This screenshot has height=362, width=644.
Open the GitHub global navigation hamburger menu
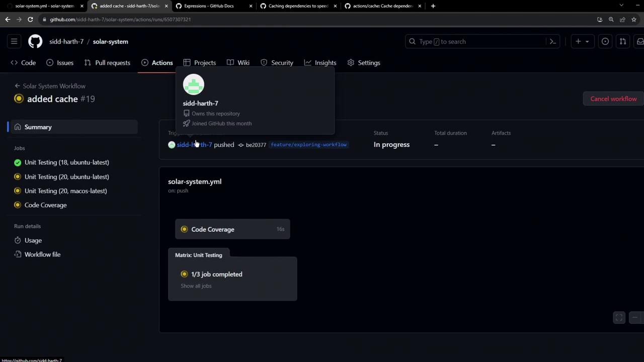click(14, 42)
